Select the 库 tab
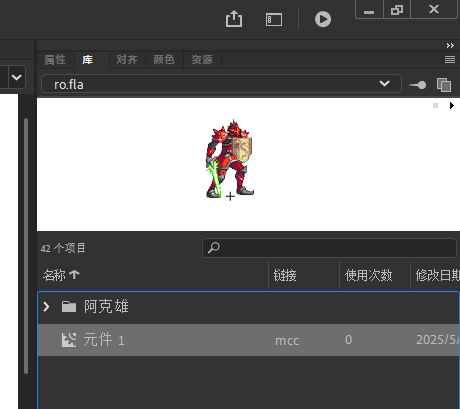 tap(87, 60)
